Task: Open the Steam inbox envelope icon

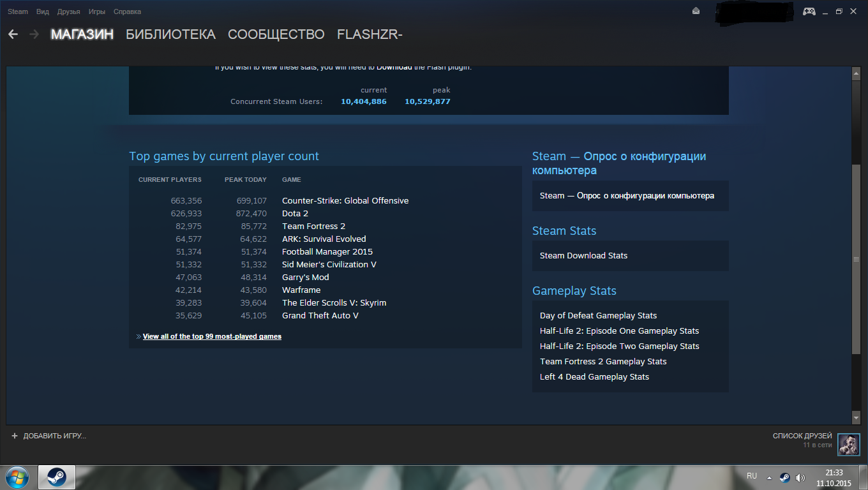Action: click(696, 11)
